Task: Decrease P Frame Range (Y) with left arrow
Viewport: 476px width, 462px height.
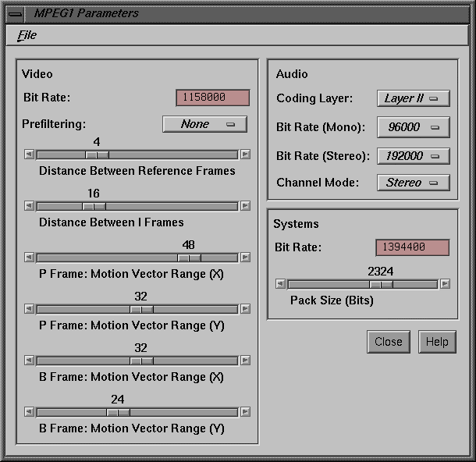Action: tap(30, 309)
